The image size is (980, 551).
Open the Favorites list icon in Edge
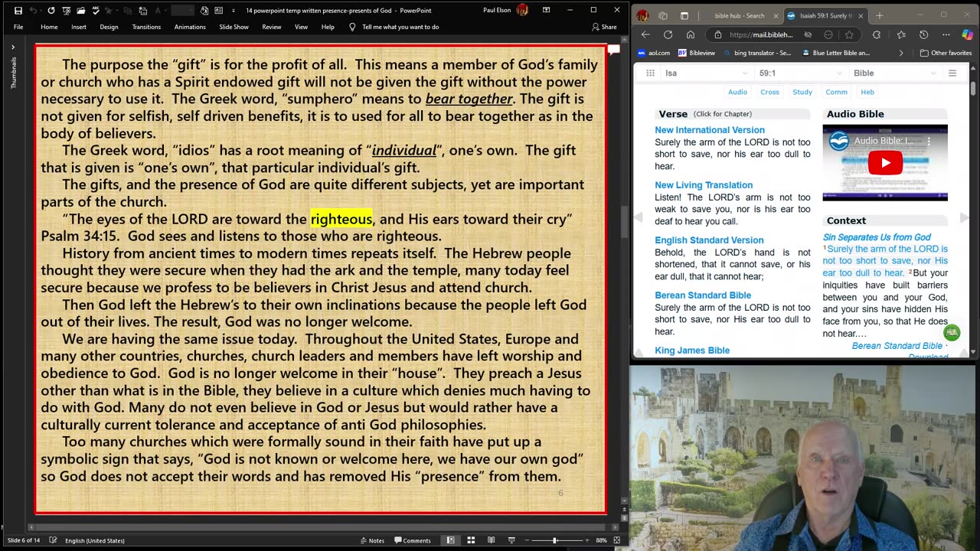pyautogui.click(x=901, y=34)
